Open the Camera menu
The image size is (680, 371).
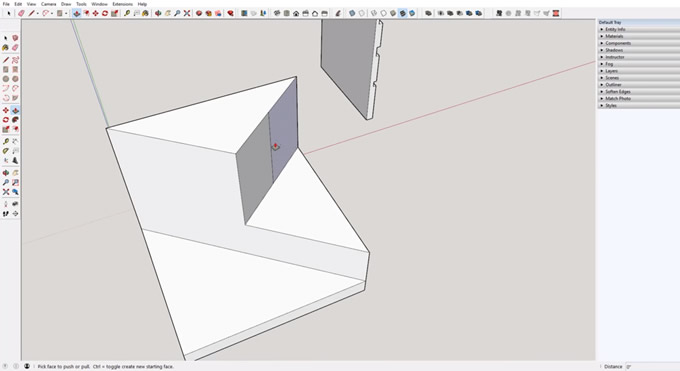pyautogui.click(x=49, y=4)
